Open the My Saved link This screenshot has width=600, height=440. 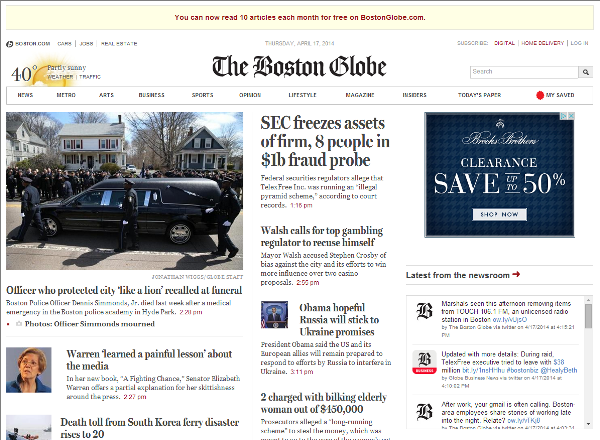point(560,95)
